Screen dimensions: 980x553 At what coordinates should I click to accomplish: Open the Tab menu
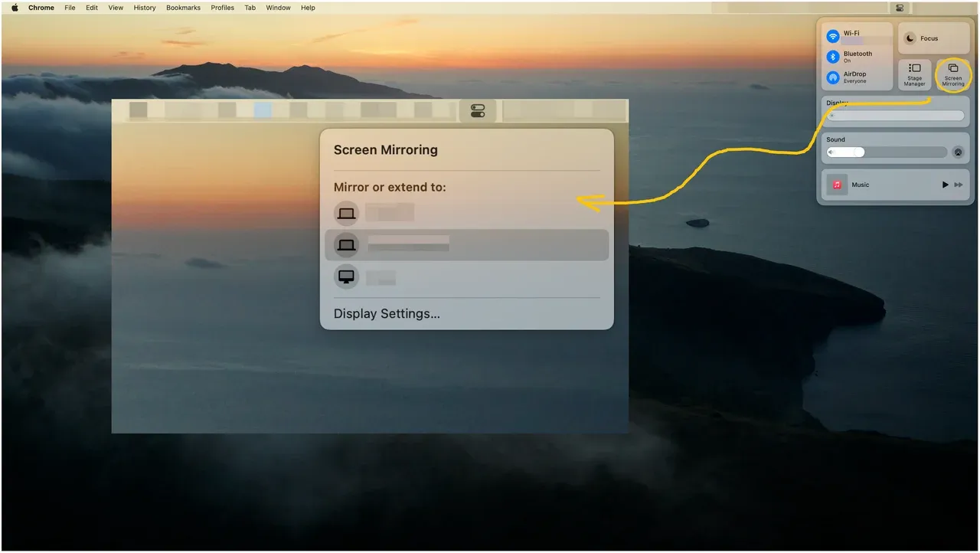(x=250, y=8)
